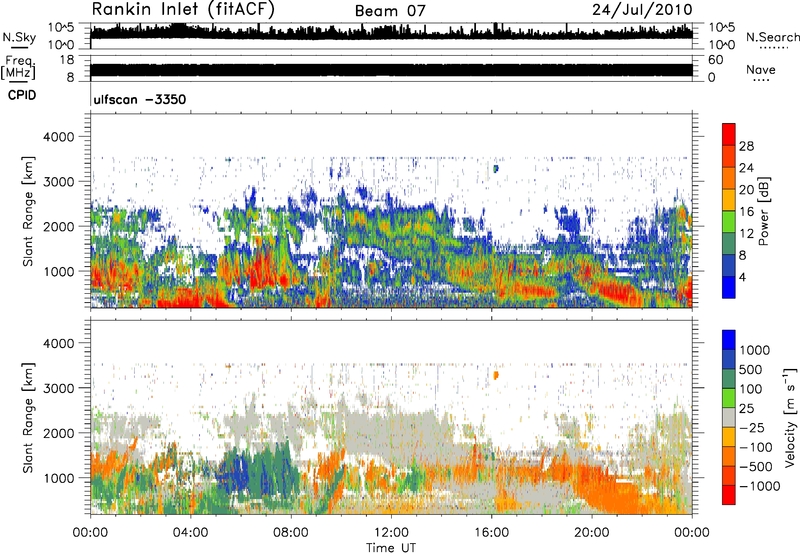Click the '-25' tick on the Velocity scale
800x554 pixels.
754,427
